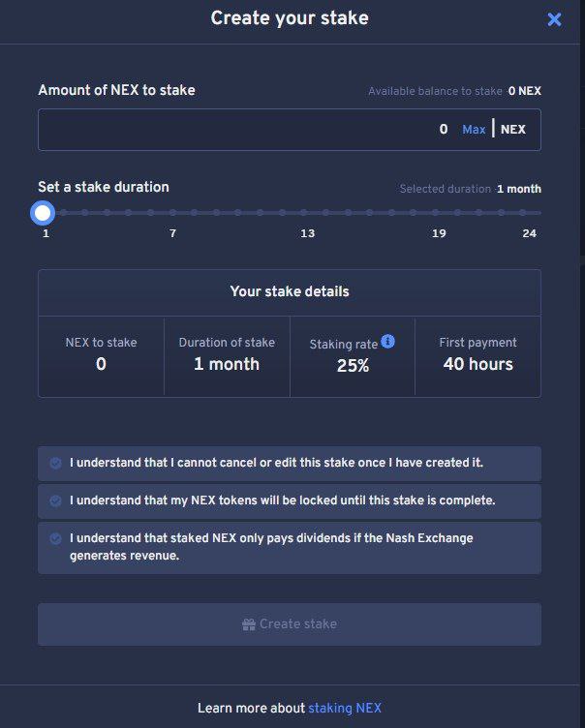Check the dividends if revenue acknowledgment

click(x=56, y=538)
